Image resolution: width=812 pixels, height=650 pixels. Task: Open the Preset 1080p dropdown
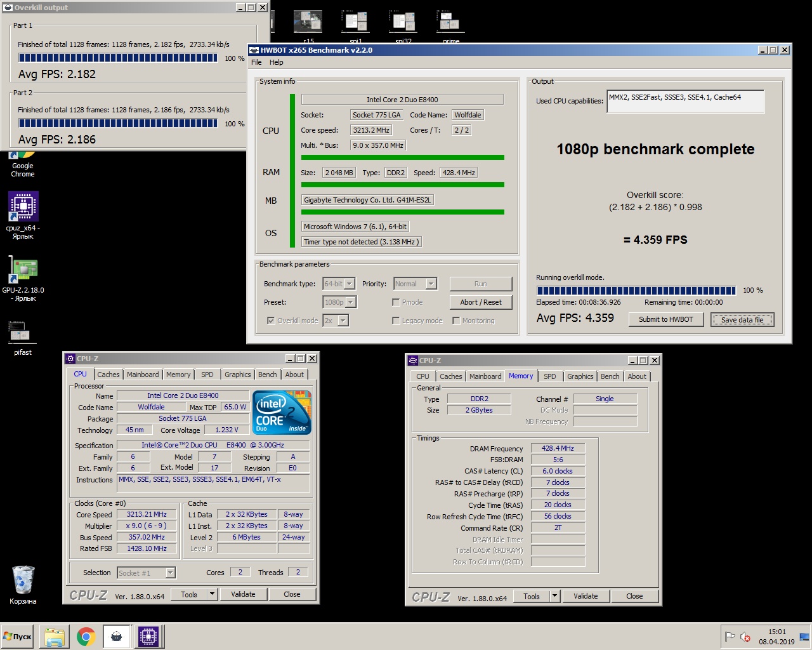tap(339, 302)
